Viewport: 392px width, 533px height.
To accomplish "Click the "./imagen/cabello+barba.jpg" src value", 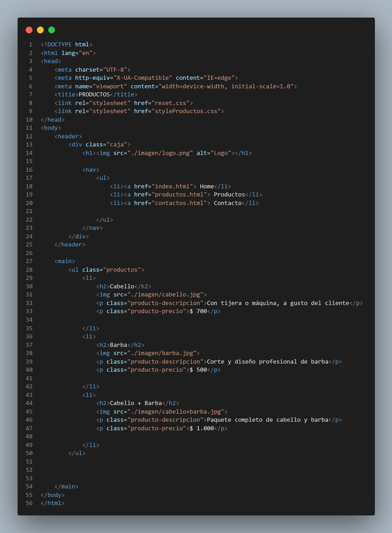I will point(176,412).
